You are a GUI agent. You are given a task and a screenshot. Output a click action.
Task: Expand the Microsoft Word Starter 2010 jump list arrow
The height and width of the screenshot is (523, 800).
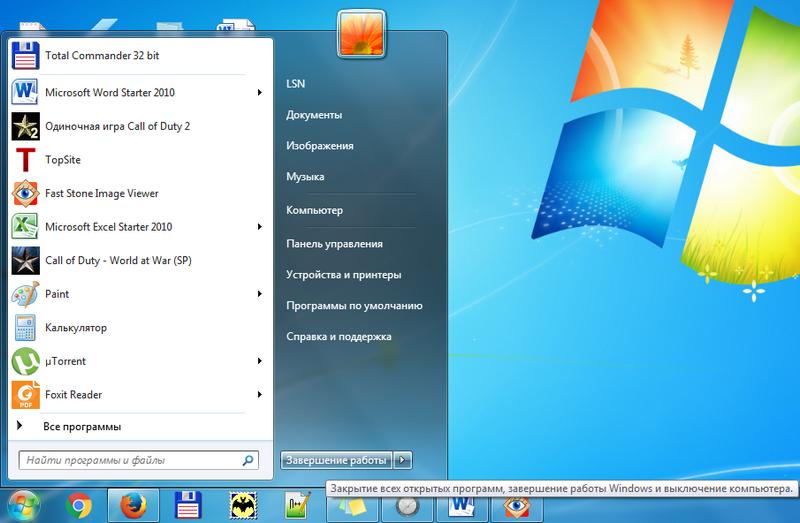tap(259, 92)
